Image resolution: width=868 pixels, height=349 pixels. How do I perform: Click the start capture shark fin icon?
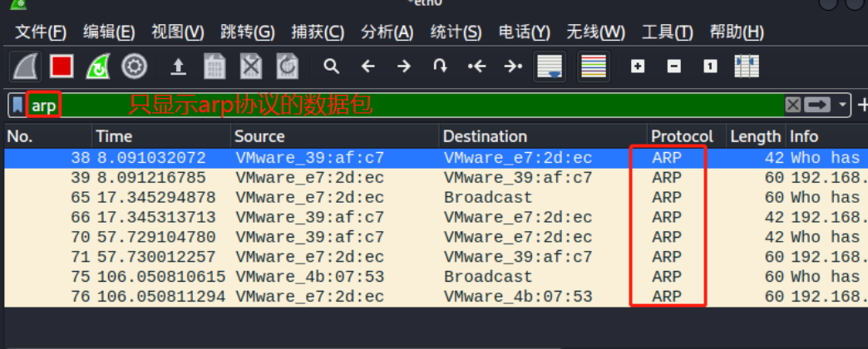tap(25, 67)
